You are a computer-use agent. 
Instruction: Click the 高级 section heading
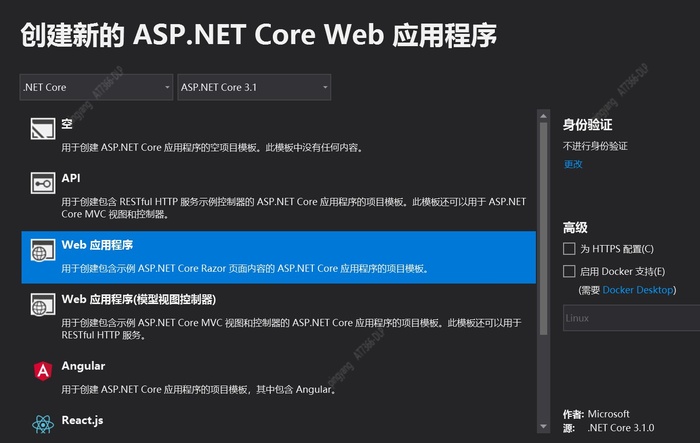575,228
